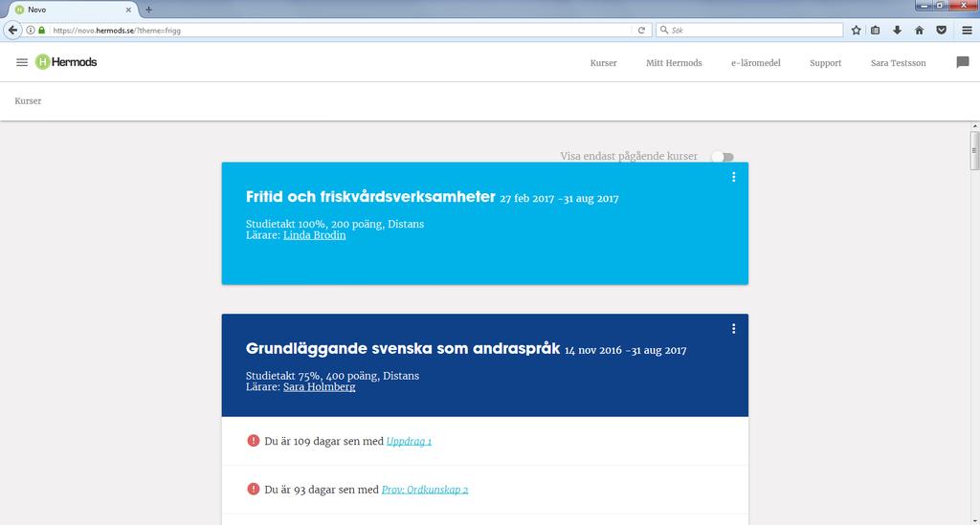Viewport: 980px width, 525px height.
Task: Click scrollbar down arrow at bottom right
Action: click(x=974, y=520)
